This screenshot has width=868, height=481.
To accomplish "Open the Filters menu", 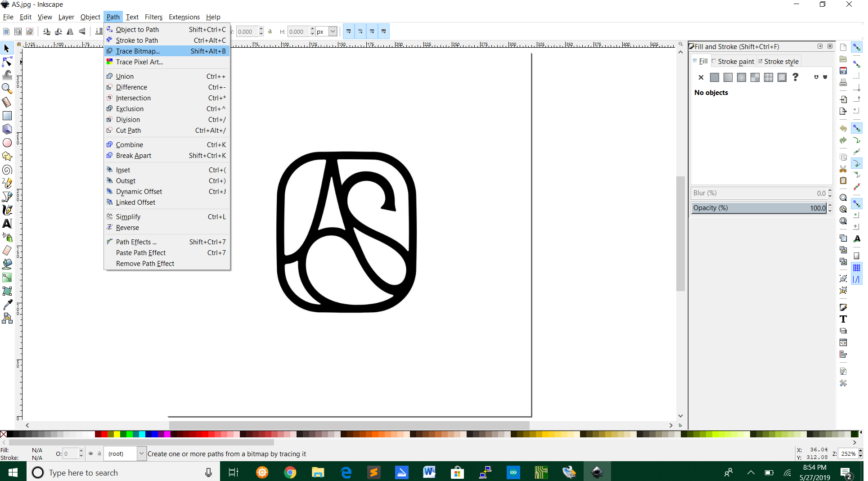I will click(153, 17).
